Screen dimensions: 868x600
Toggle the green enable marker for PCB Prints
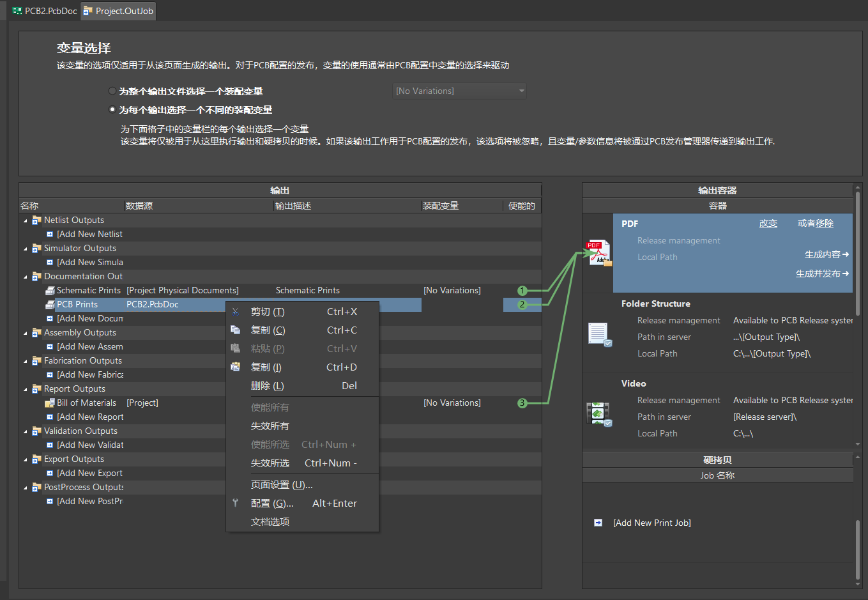tap(522, 304)
